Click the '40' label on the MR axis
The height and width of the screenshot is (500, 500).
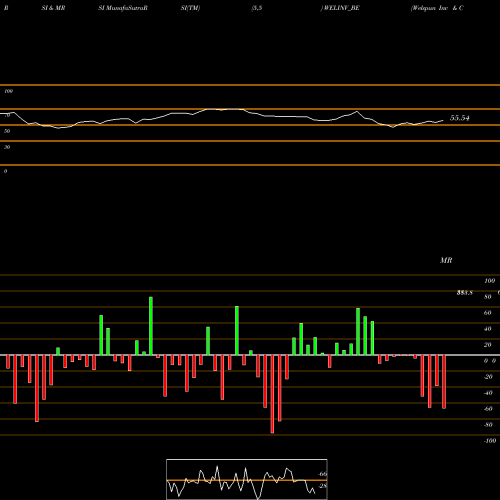(488, 329)
